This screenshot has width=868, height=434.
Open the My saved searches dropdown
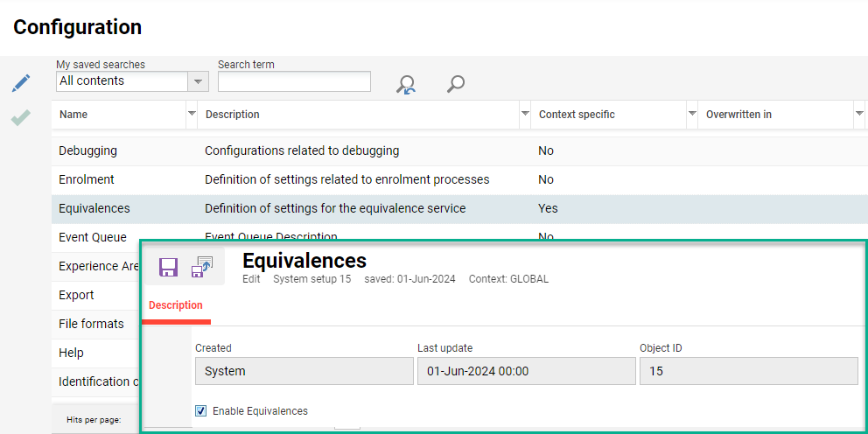click(199, 81)
